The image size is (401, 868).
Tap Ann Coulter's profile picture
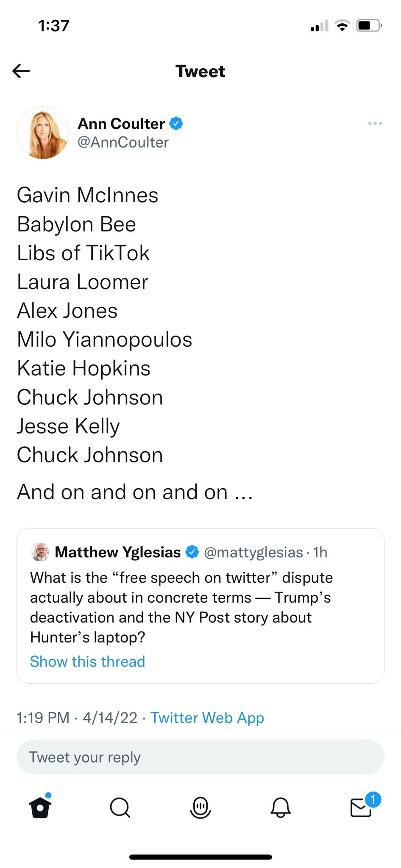click(x=43, y=133)
